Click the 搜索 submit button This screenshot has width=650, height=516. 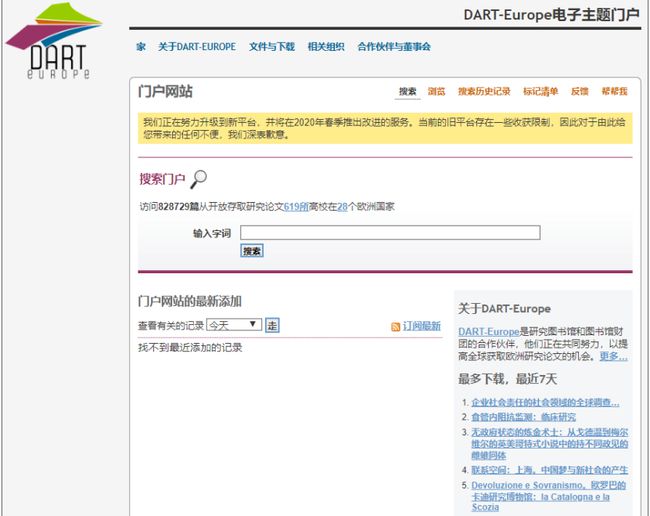(252, 251)
